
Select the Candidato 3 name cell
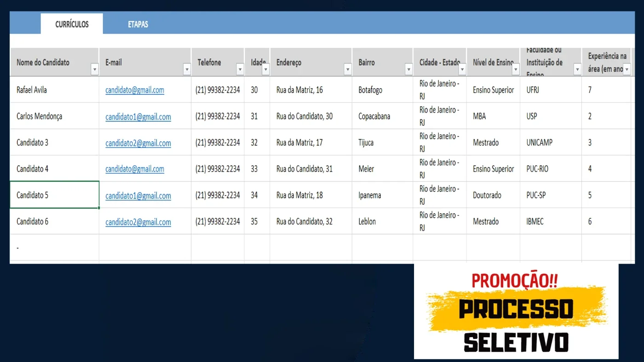[x=54, y=142]
